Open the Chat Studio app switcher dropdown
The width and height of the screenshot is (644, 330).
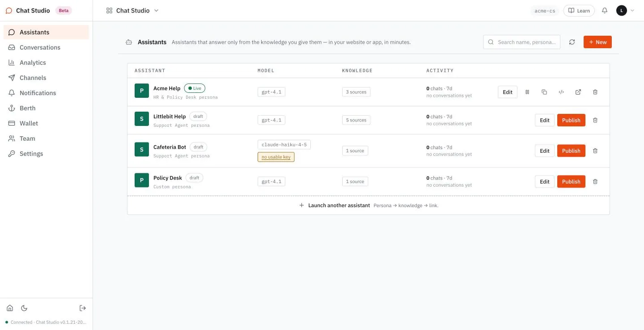pyautogui.click(x=132, y=10)
